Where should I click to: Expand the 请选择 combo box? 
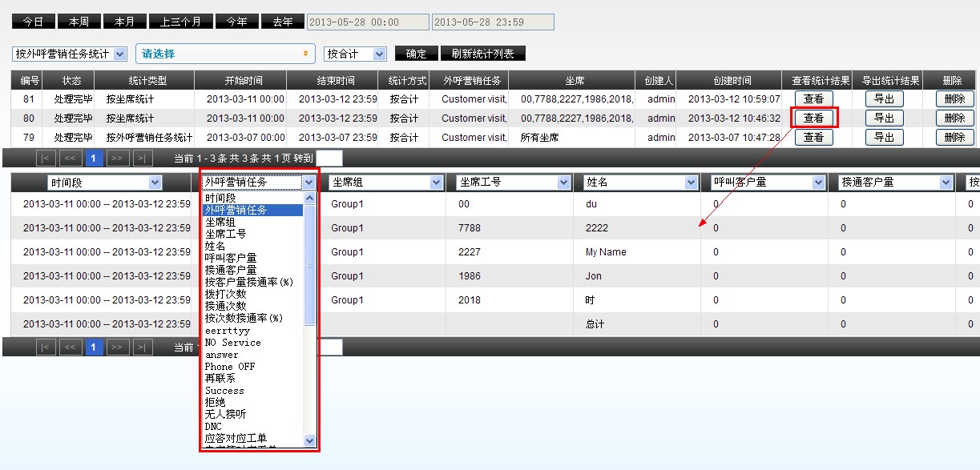click(x=225, y=54)
